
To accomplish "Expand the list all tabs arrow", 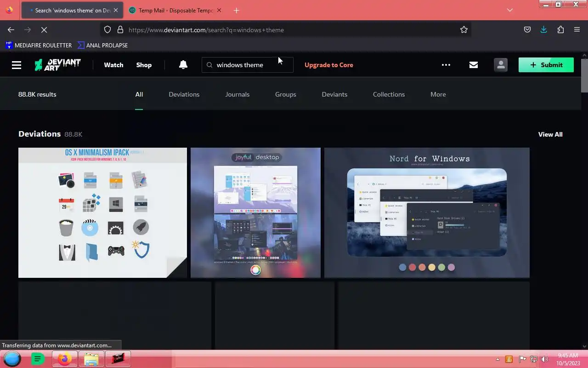I will pyautogui.click(x=509, y=10).
